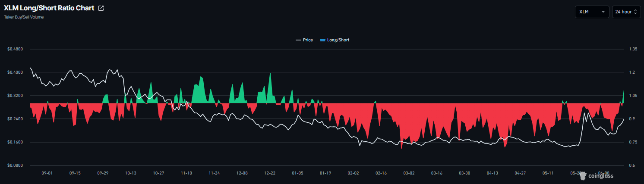This screenshot has width=644, height=184.
Task: Click the 11-24 date label
Action: 214,173
